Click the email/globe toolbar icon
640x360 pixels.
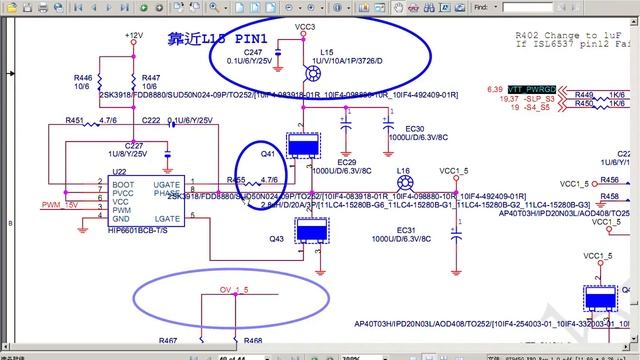(x=58, y=7)
